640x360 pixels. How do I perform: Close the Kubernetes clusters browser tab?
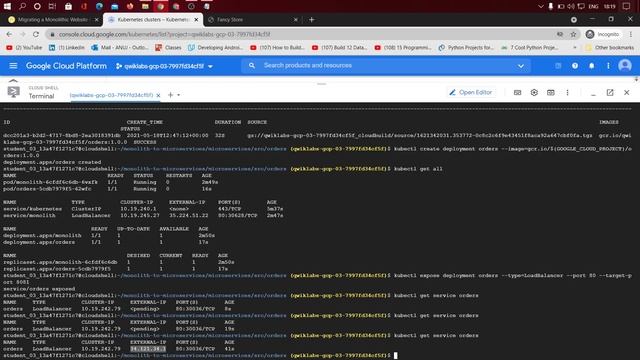[x=196, y=20]
